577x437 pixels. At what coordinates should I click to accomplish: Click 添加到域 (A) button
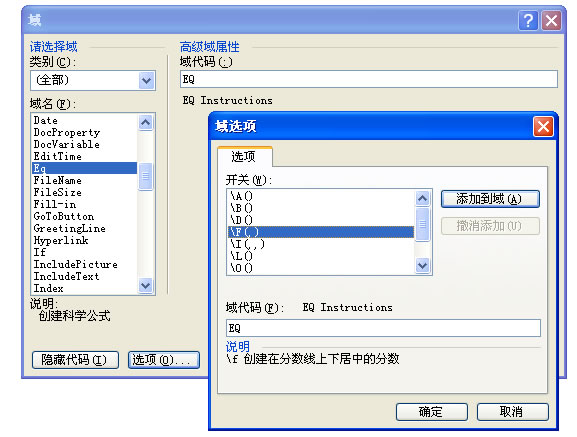point(490,199)
